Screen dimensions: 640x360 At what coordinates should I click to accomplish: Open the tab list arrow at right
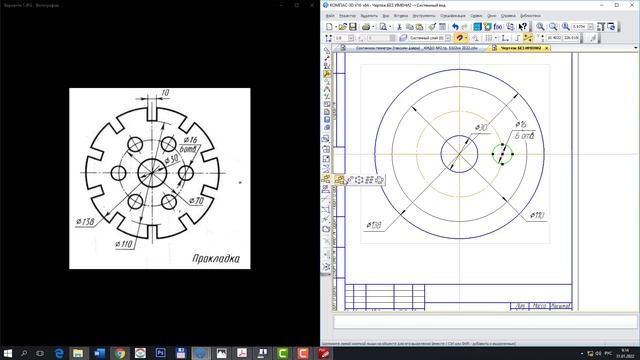pyautogui.click(x=636, y=48)
